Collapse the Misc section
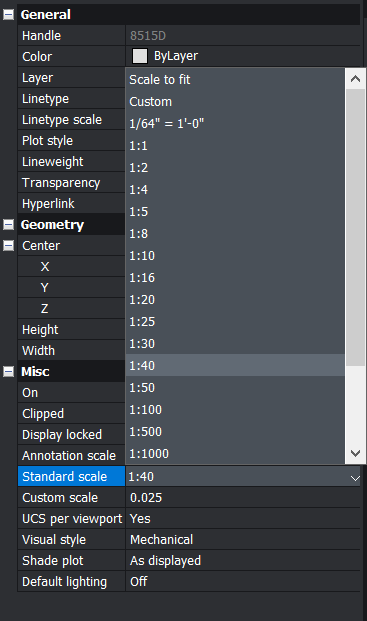367x621 pixels. pos(8,371)
